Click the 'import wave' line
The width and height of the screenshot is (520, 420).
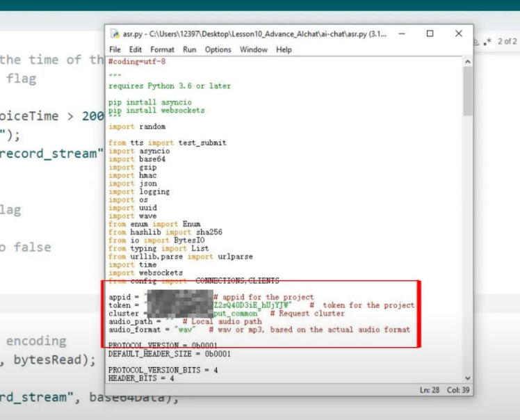click(x=133, y=216)
